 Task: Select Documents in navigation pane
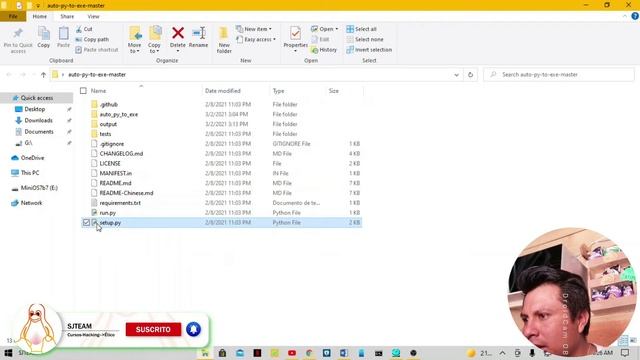(39, 131)
